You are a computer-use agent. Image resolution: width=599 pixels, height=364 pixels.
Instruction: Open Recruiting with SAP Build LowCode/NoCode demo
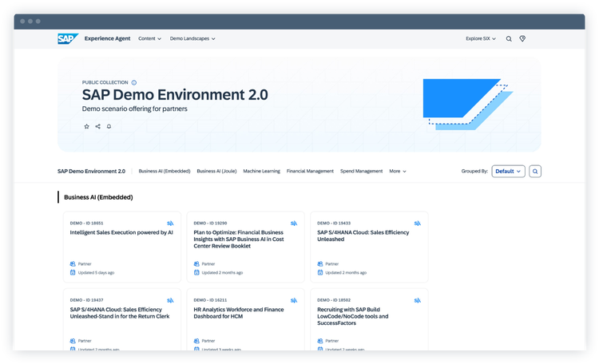[x=352, y=316]
